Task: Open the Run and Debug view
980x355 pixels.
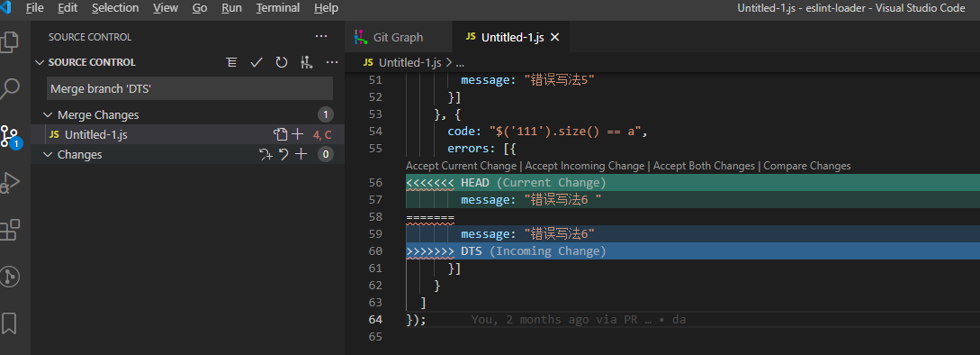Action: (x=9, y=183)
